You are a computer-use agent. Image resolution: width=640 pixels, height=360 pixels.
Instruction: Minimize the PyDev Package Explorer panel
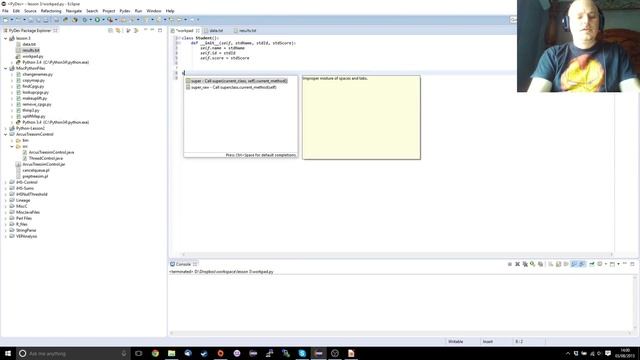pos(152,31)
